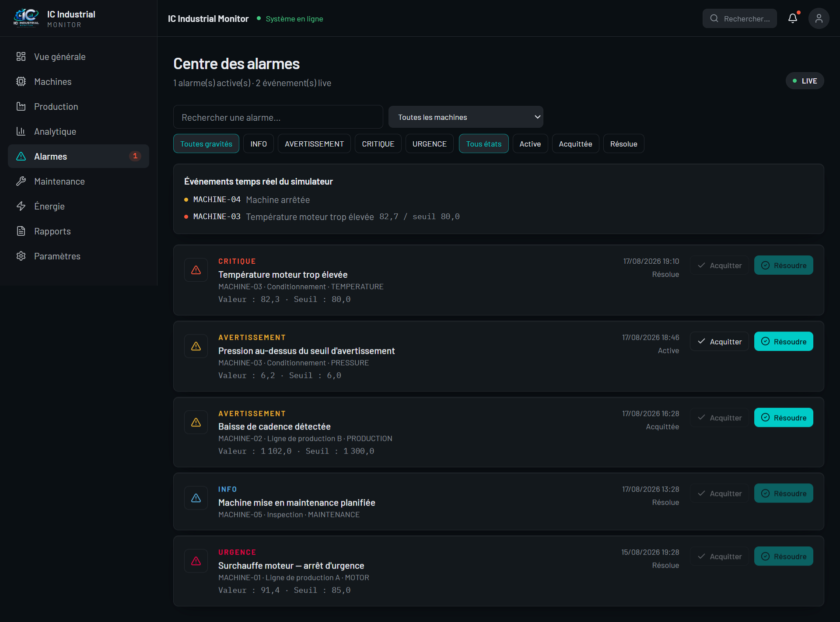Résoudre the Baisse de cadence détectée alarm

pyautogui.click(x=784, y=417)
